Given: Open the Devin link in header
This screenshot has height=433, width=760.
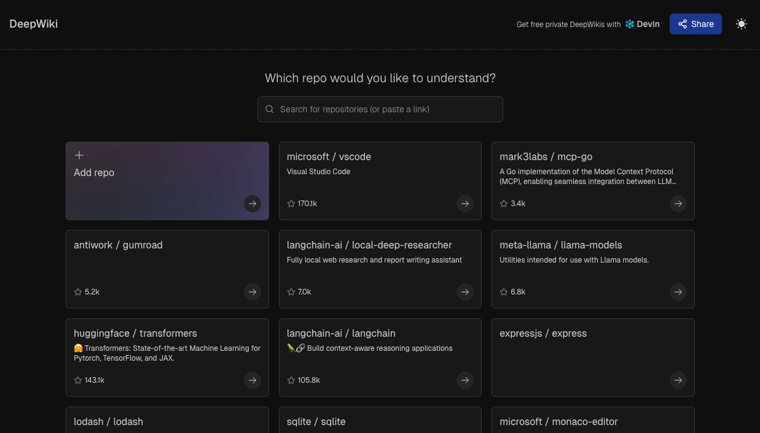Looking at the screenshot, I should (x=642, y=24).
